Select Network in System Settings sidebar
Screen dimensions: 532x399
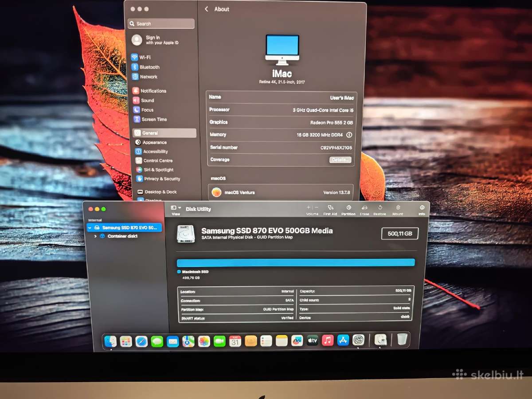tap(145, 77)
